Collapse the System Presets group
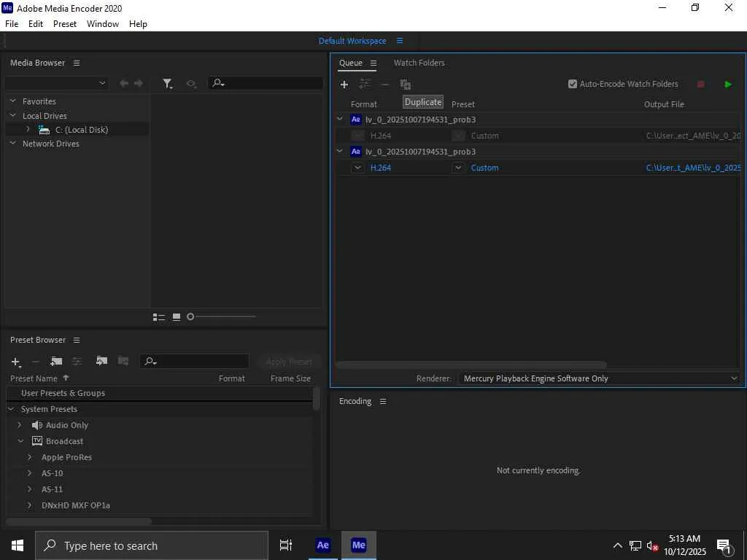 pos(11,409)
